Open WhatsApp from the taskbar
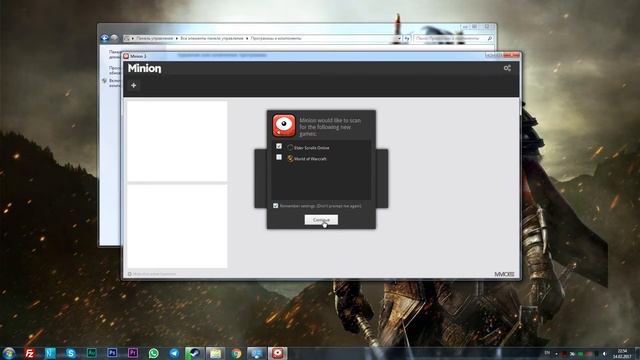 coord(153,353)
